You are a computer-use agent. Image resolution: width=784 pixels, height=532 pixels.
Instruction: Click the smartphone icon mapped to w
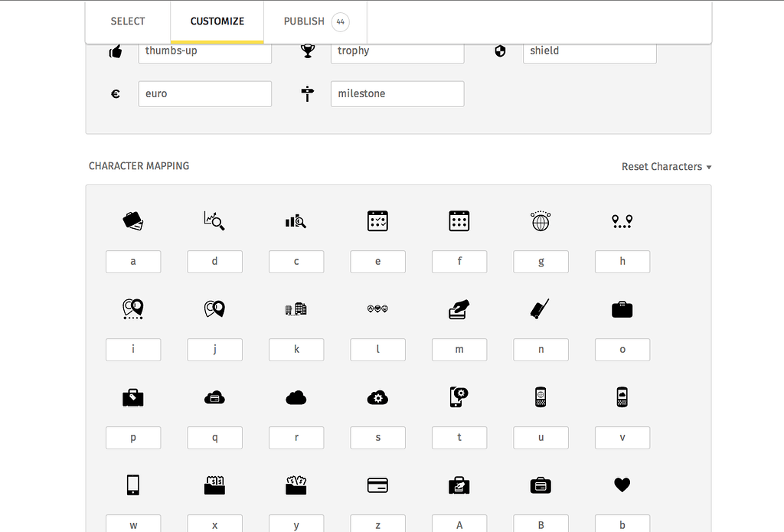[x=133, y=485]
